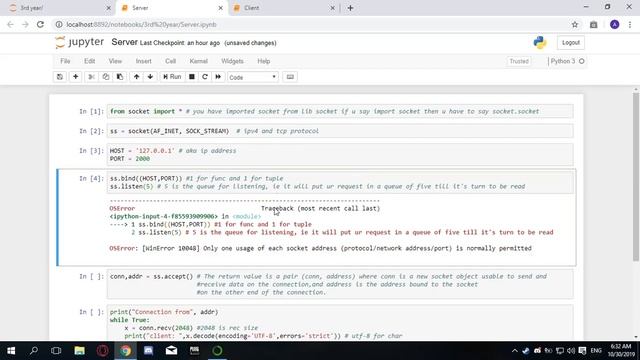Viewport: 640px width, 360px height.
Task: Insert cell below with plus icon
Action: coord(76,77)
